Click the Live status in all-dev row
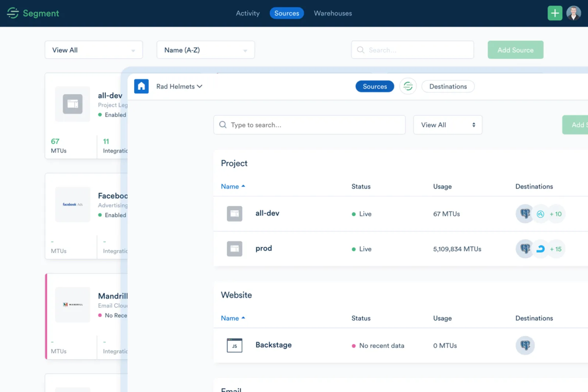588x392 pixels. pyautogui.click(x=362, y=214)
